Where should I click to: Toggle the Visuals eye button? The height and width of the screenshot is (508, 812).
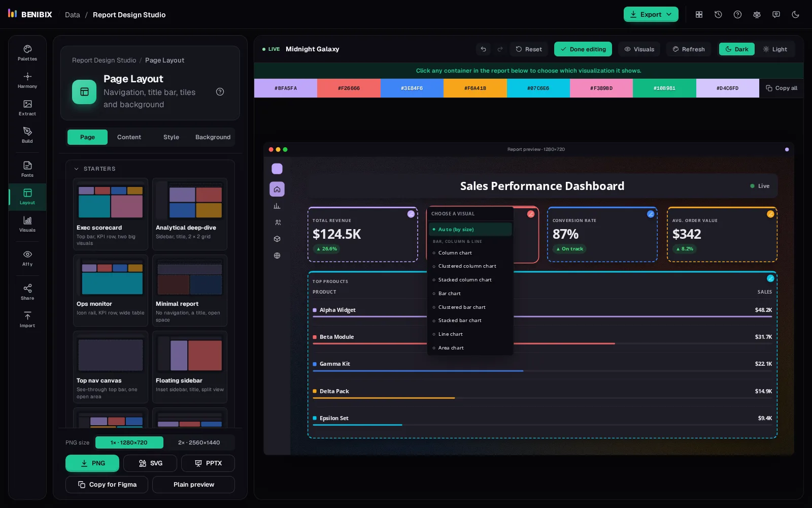click(x=639, y=49)
